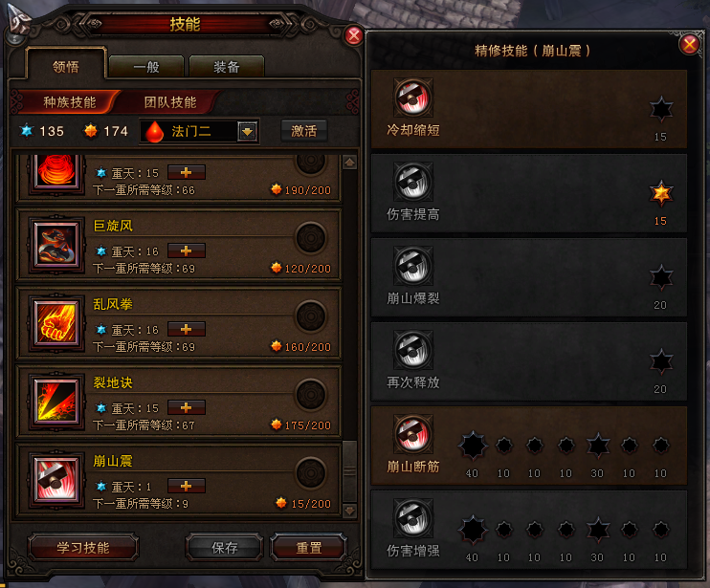This screenshot has width=710, height=588.
Task: Click the 崩山断筋 refinement icon
Action: [413, 434]
